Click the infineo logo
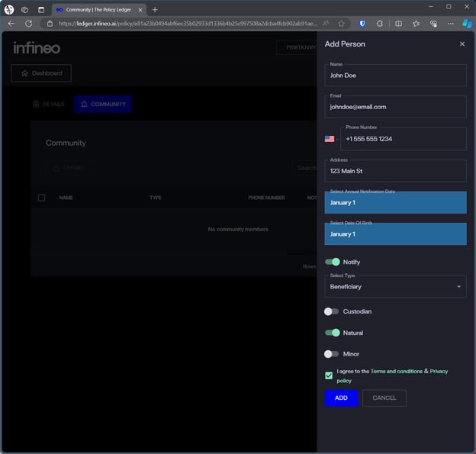The width and height of the screenshot is (476, 454). pyautogui.click(x=37, y=48)
